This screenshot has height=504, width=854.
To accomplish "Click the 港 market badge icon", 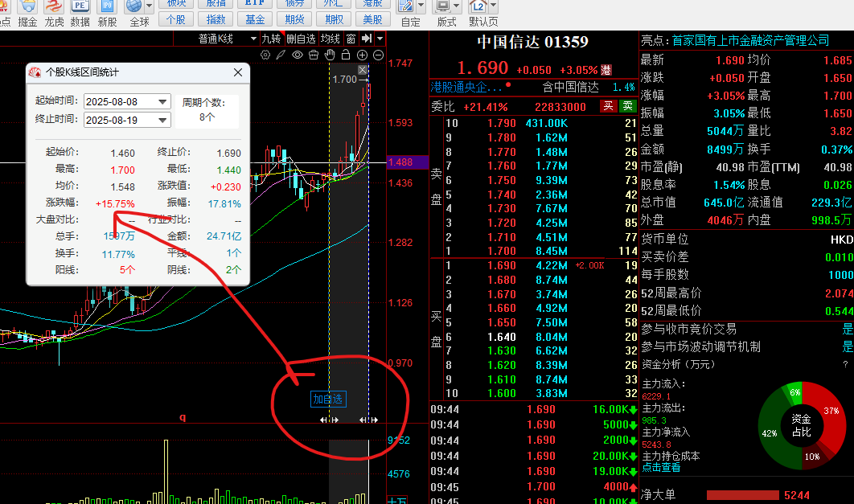I will [606, 70].
